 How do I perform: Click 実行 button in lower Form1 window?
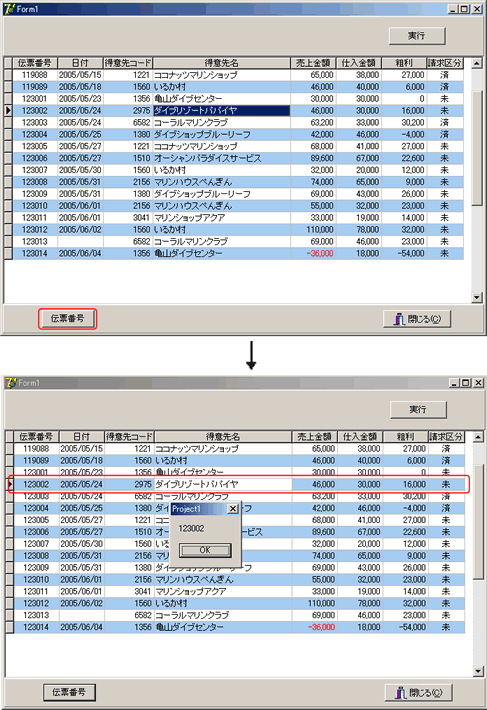418,409
